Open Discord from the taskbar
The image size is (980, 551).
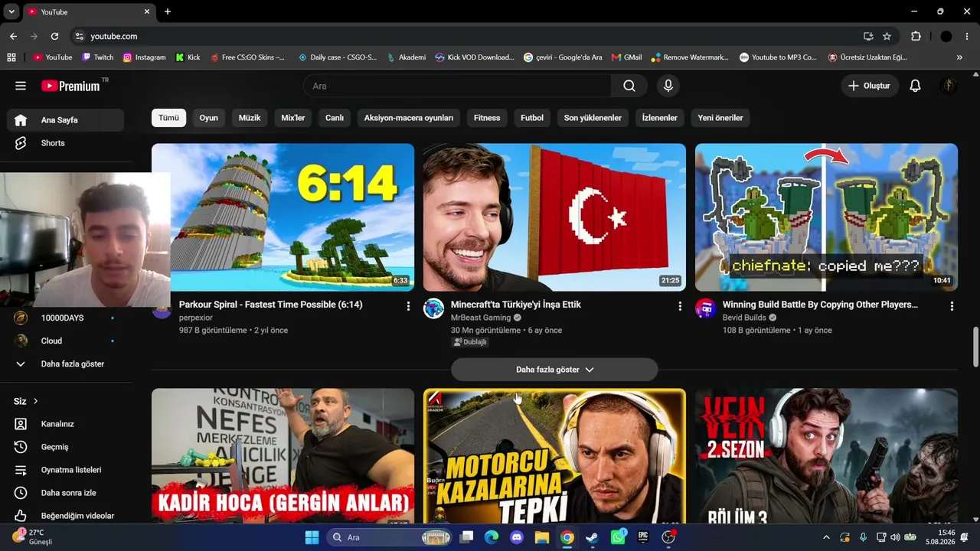tap(517, 537)
